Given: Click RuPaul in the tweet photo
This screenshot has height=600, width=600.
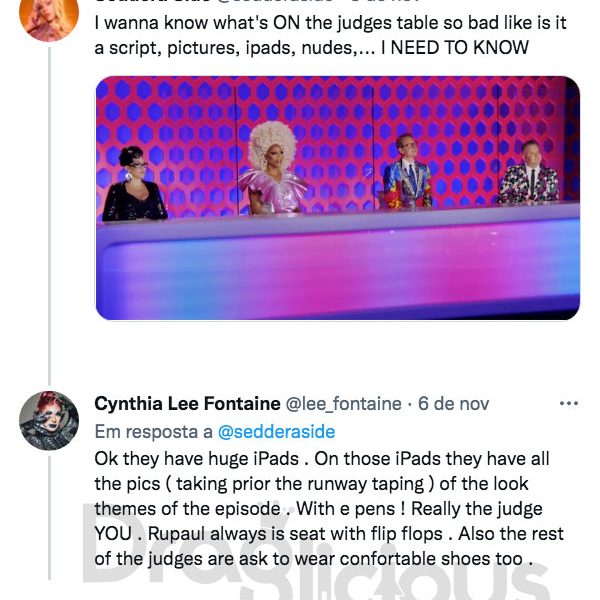Looking at the screenshot, I should pos(272,168).
